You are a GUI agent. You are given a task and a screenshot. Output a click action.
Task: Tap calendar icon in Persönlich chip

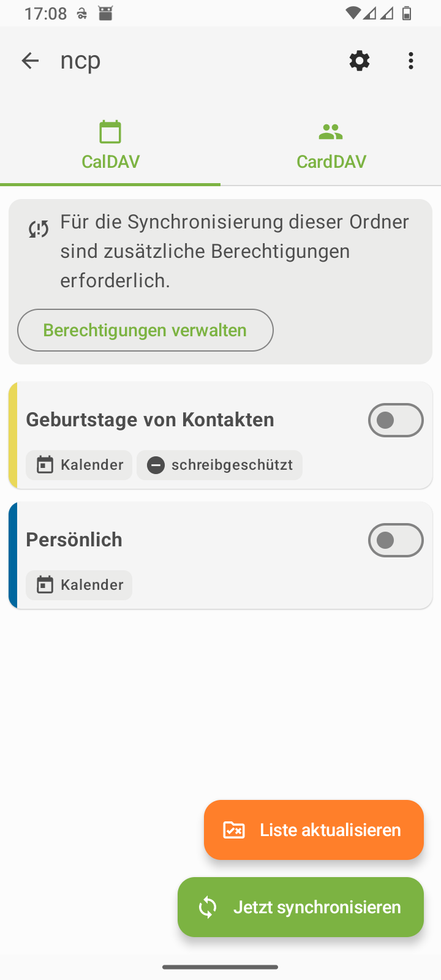tap(45, 585)
